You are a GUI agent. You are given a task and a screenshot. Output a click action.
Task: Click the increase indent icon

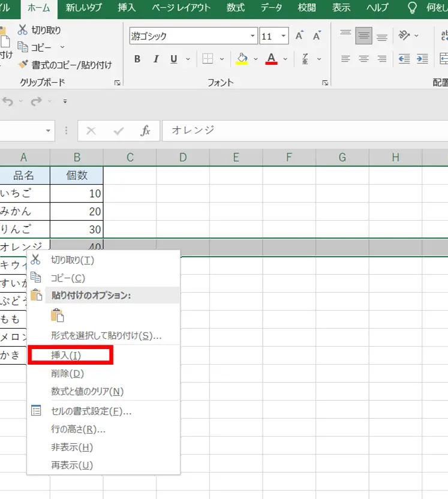(423, 59)
